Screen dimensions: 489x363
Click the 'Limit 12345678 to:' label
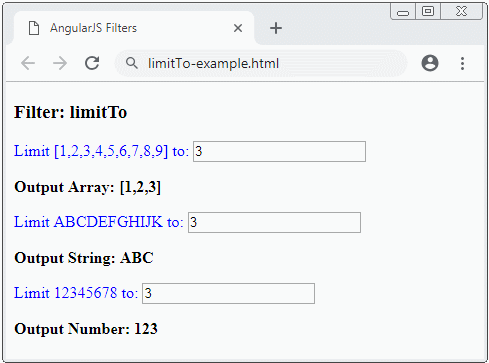tap(76, 293)
